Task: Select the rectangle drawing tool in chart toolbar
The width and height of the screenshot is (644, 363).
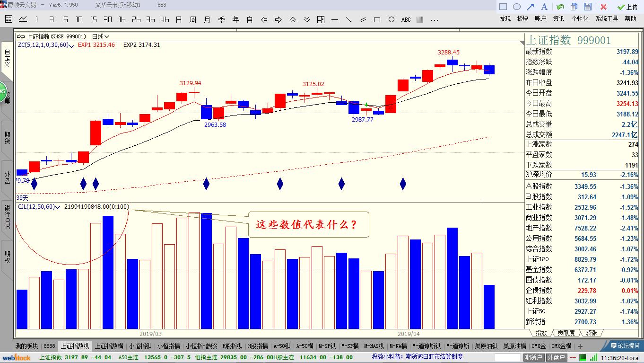Action: point(377,19)
